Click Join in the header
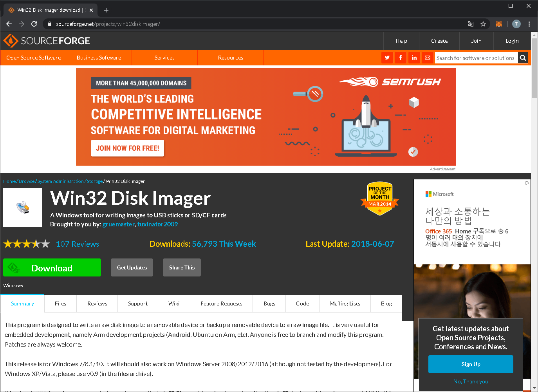 [476, 41]
